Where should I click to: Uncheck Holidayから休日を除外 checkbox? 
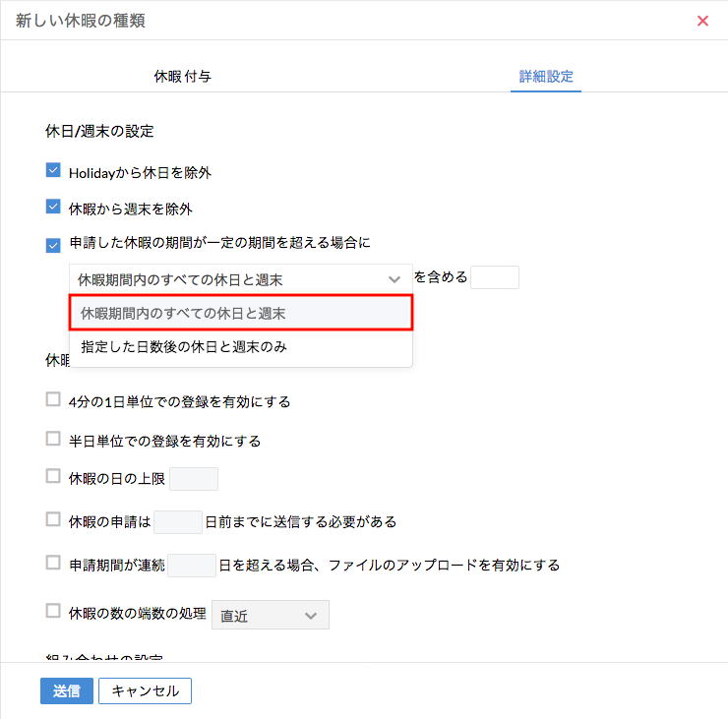(x=53, y=171)
